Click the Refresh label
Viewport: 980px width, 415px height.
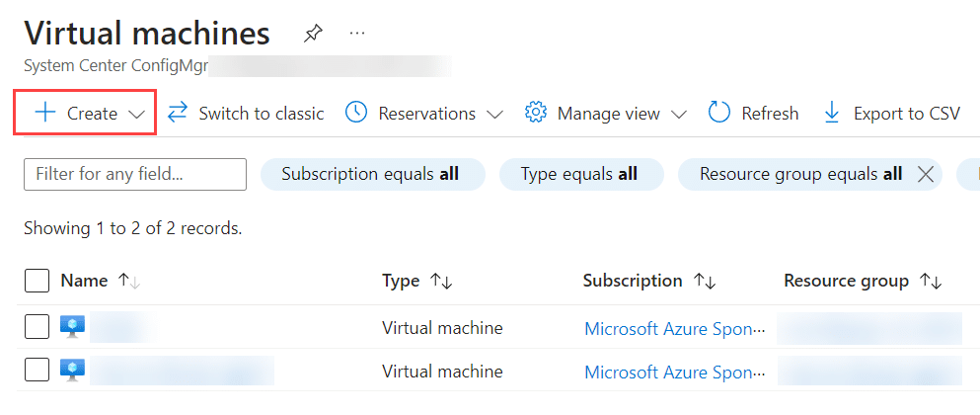click(770, 114)
